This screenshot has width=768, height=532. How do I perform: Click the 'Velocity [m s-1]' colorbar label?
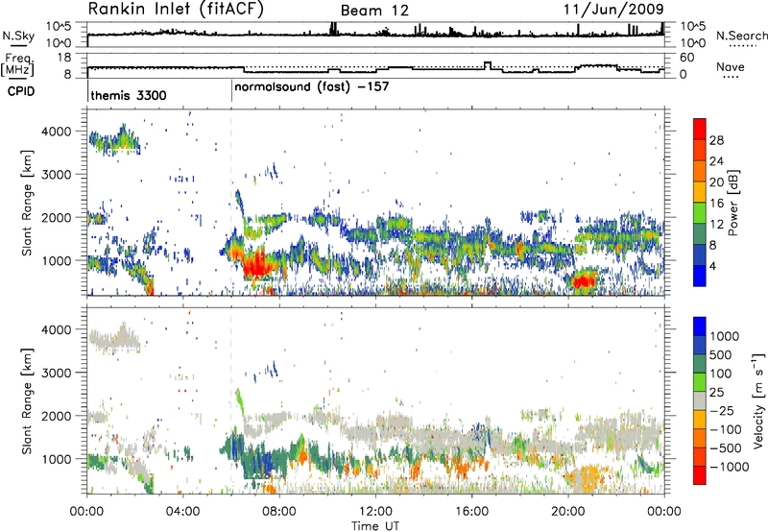(x=758, y=400)
